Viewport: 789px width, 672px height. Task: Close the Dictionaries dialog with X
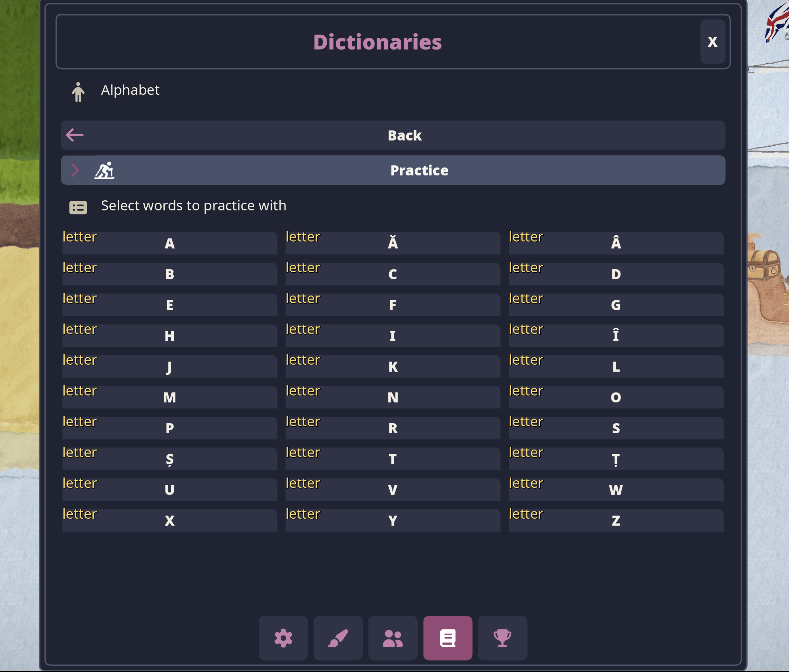(x=713, y=42)
